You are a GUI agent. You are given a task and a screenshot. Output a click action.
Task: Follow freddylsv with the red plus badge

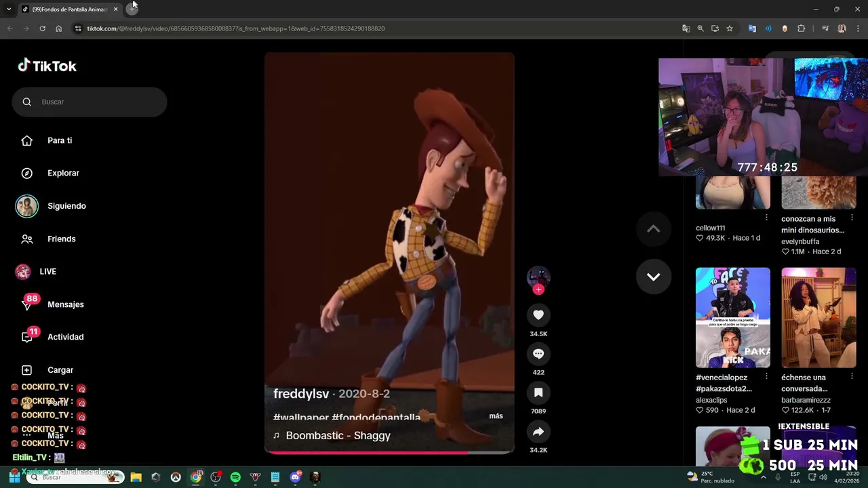(x=538, y=289)
